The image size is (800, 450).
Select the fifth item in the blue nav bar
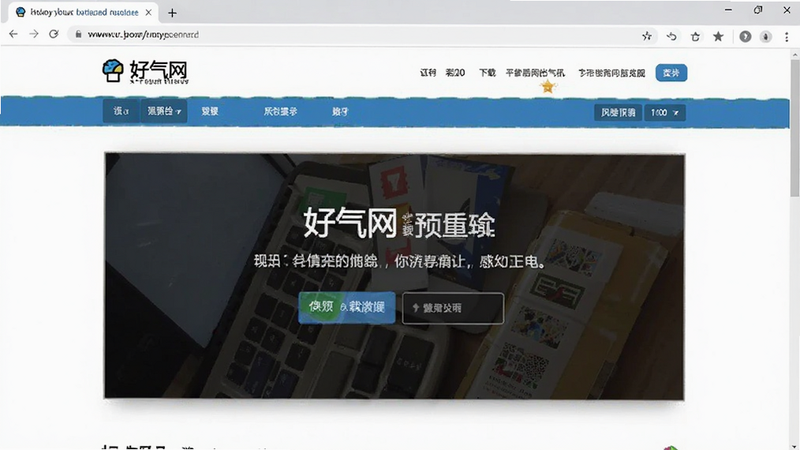(340, 111)
